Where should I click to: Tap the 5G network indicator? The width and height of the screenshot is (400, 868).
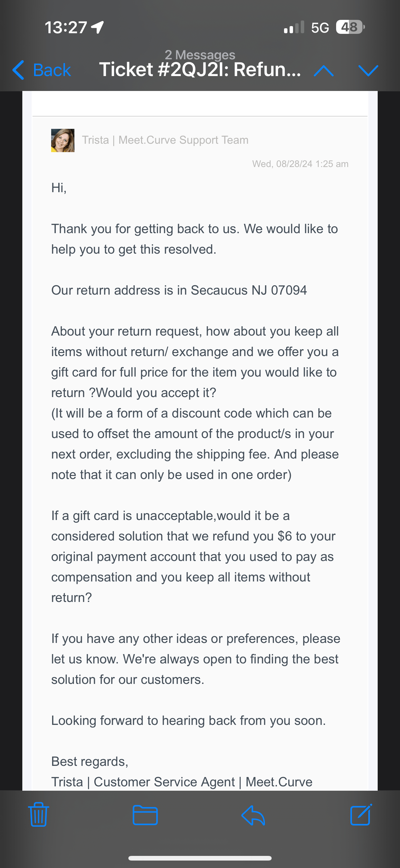320,28
